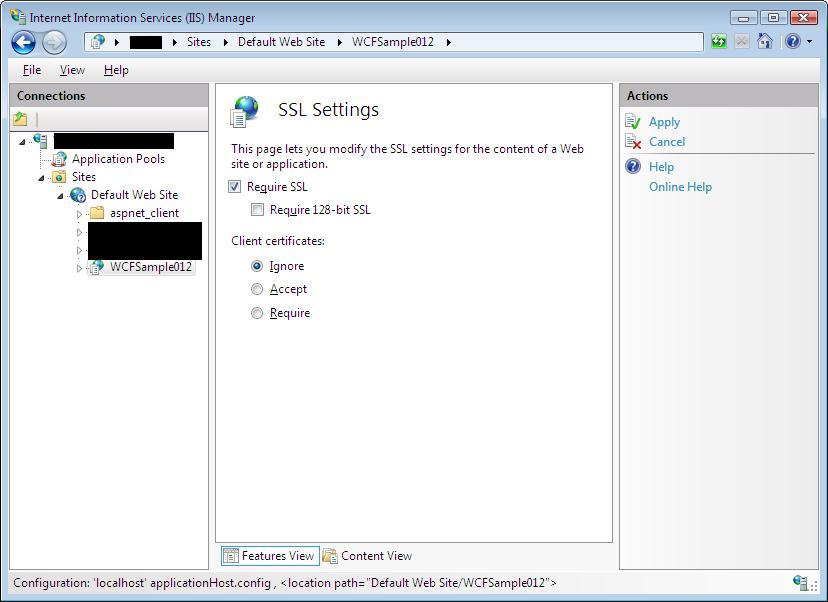Select the Application Pools tree item
The width and height of the screenshot is (828, 602).
118,158
